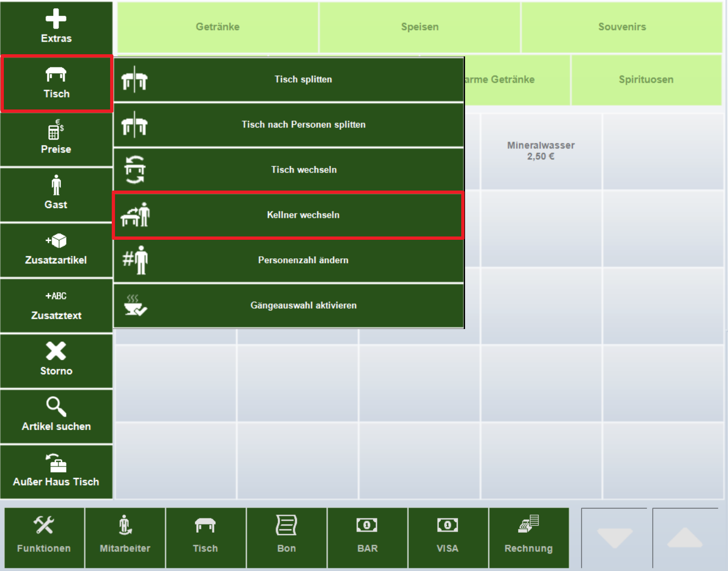Click Tisch button in bottom bar
Screen dimensions: 728x571
click(205, 538)
